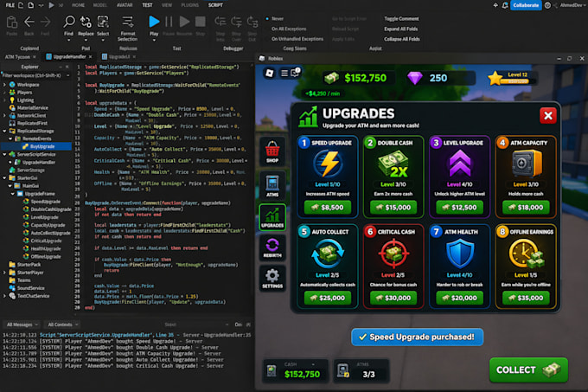This screenshot has width=588, height=392.
Task: Buy Double Cash for $15,000
Action: click(x=393, y=208)
